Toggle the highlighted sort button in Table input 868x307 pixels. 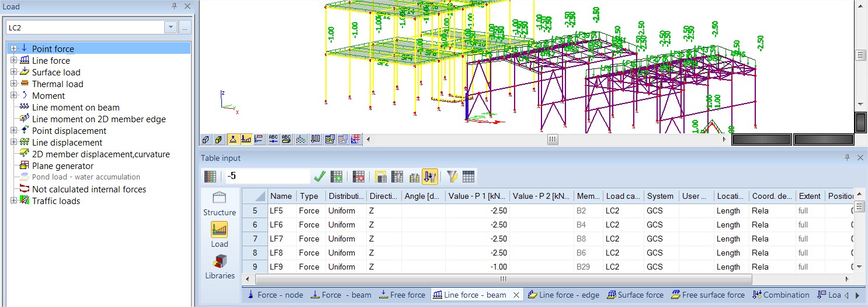(430, 177)
